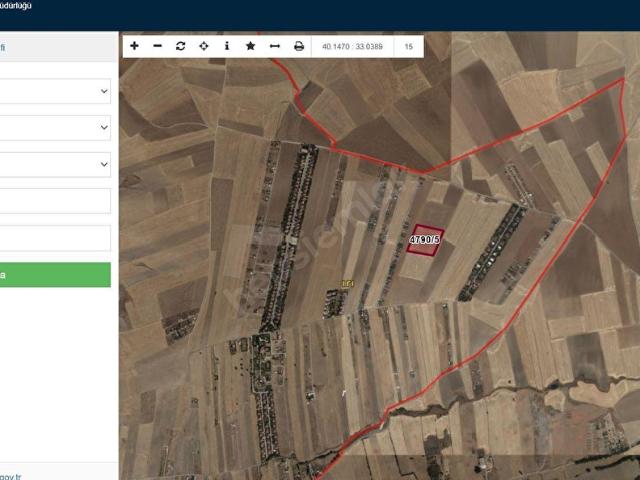This screenshot has width=640, height=480.
Task: Select the distance measure arrow tool
Action: pyautogui.click(x=274, y=46)
